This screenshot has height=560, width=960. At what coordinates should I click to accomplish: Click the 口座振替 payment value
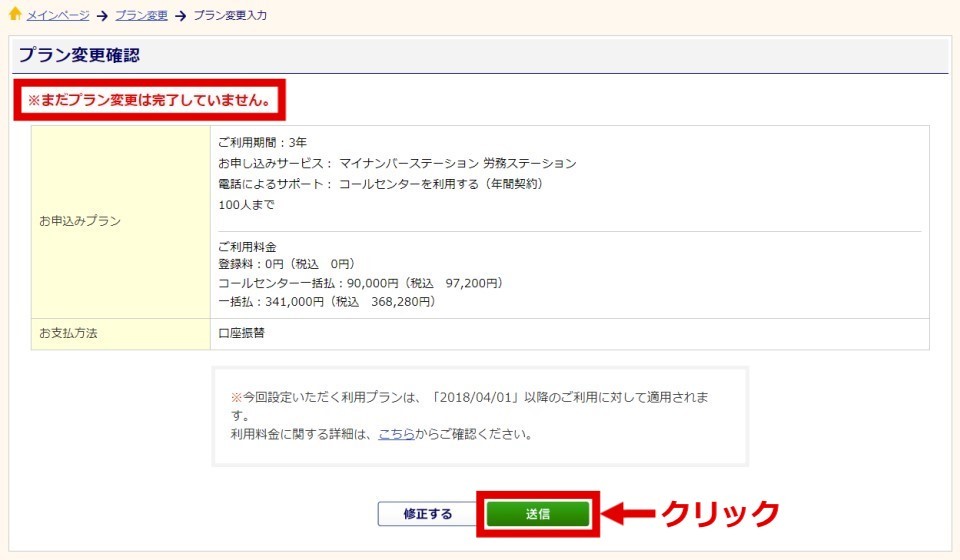[242, 333]
